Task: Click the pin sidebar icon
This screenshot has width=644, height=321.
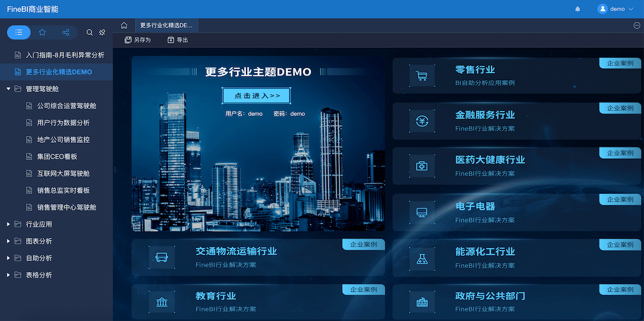Action: click(102, 32)
